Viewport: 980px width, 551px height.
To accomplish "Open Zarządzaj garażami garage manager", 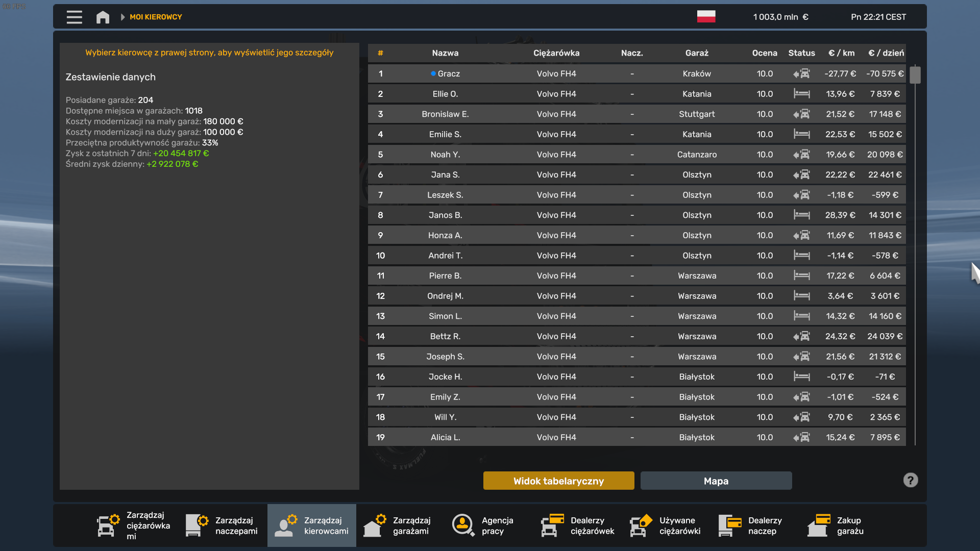I will (x=400, y=525).
